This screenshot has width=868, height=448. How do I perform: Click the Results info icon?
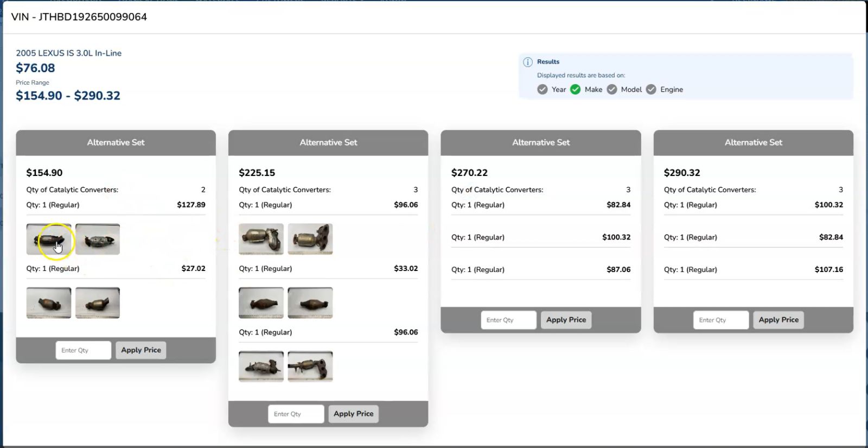[527, 62]
